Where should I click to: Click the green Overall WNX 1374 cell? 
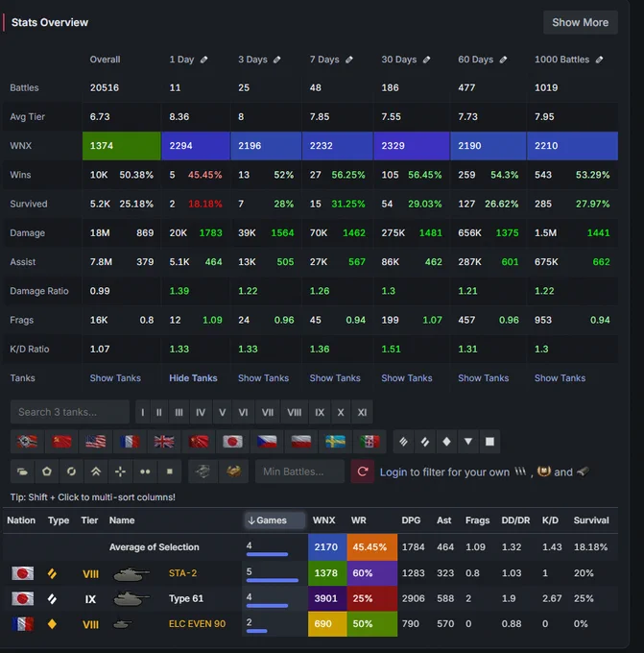pos(122,146)
